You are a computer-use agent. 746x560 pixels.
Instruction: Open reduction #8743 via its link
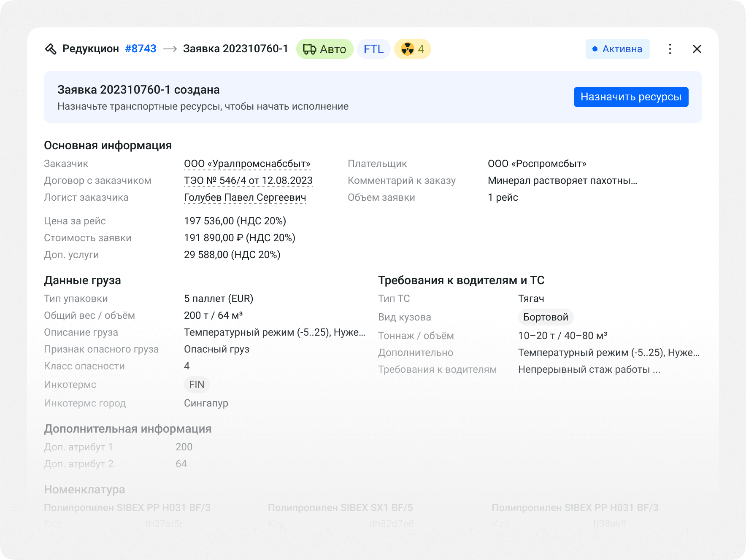point(141,48)
